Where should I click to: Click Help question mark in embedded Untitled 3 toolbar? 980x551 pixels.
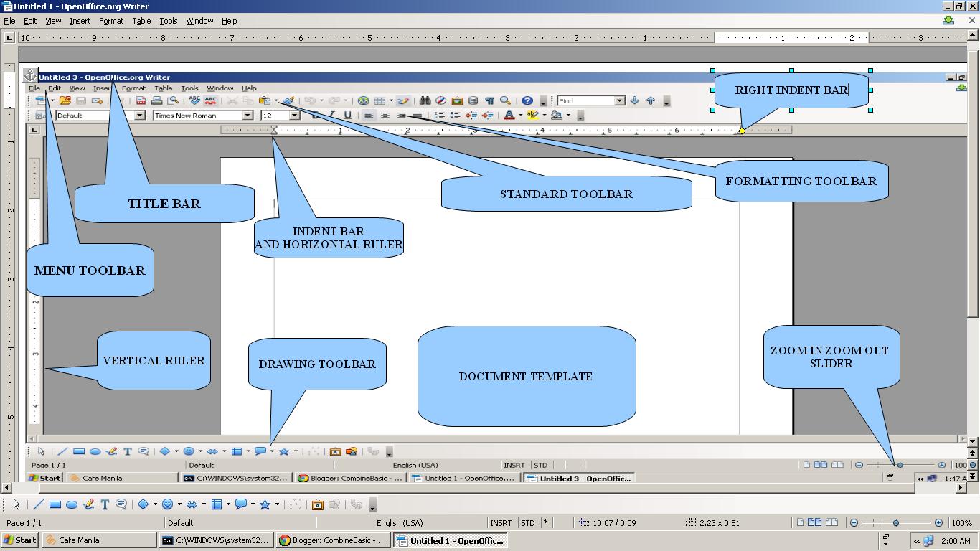(527, 101)
